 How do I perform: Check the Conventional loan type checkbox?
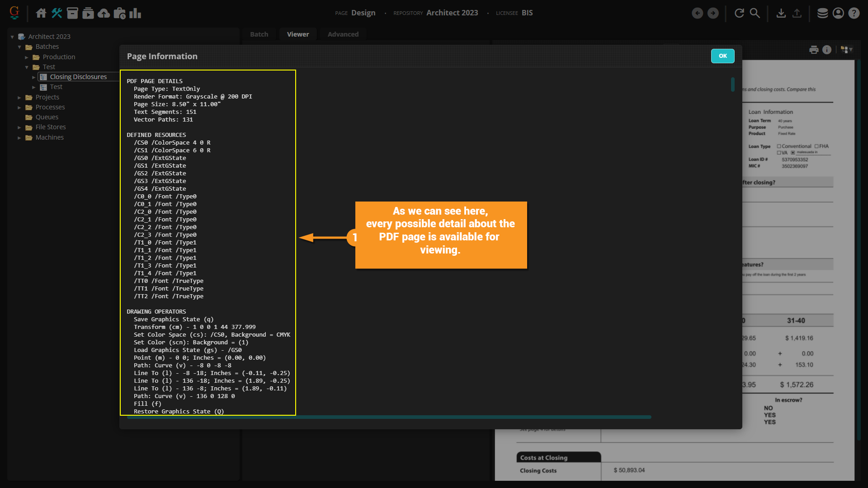tap(779, 146)
